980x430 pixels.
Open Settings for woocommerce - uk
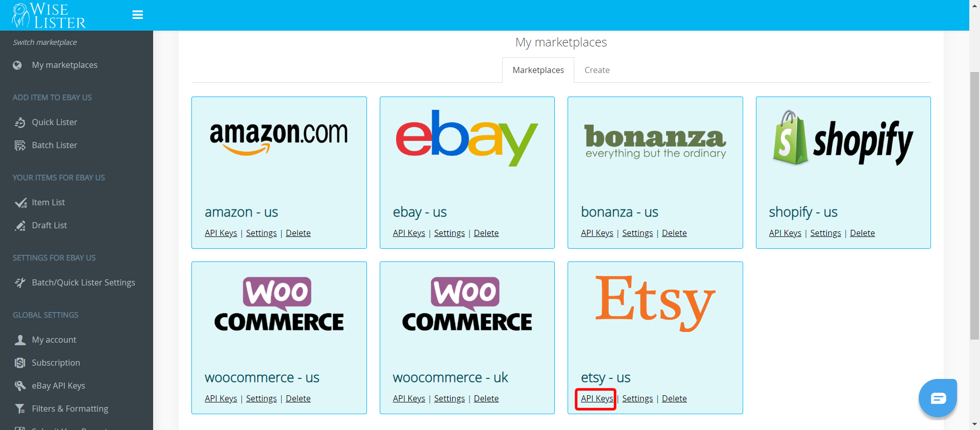pos(449,398)
